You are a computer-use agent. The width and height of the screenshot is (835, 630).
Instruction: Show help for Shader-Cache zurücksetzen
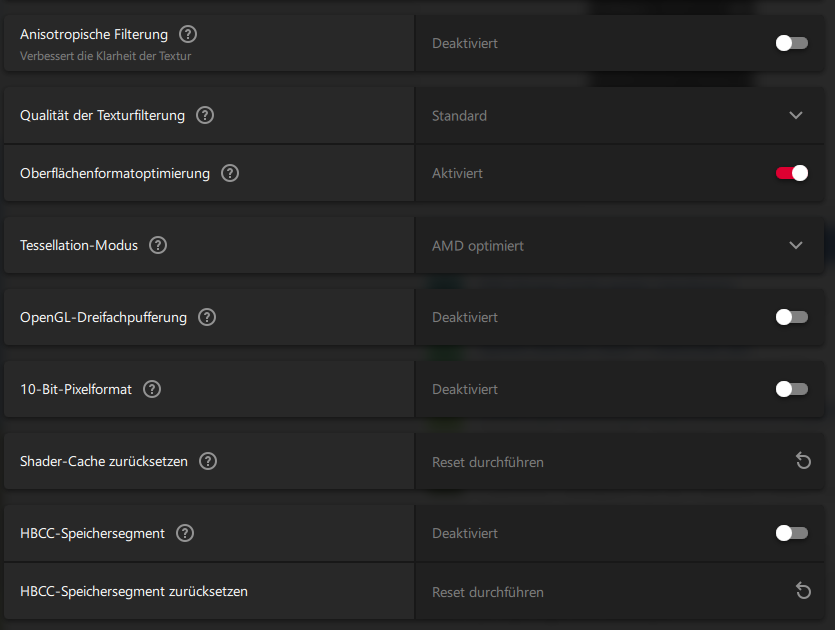click(x=208, y=461)
